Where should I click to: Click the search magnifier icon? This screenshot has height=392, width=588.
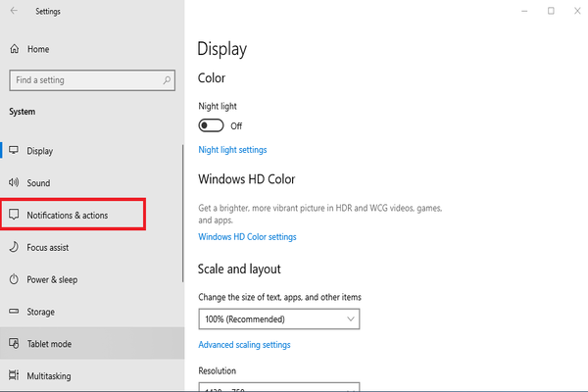click(167, 80)
